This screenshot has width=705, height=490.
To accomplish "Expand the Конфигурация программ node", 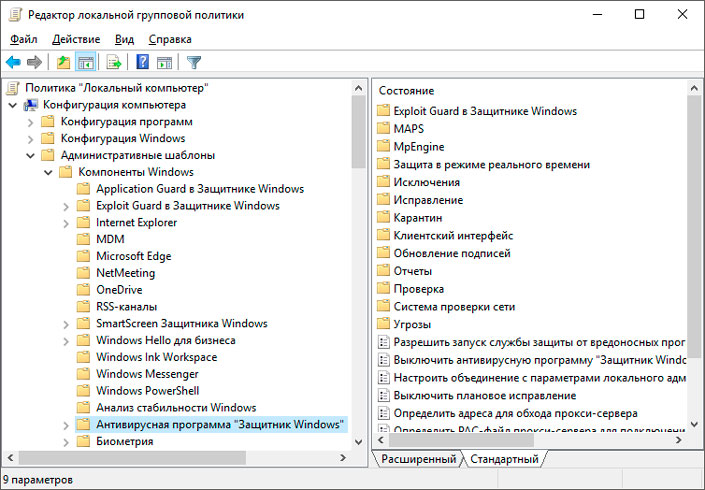I will click(31, 122).
